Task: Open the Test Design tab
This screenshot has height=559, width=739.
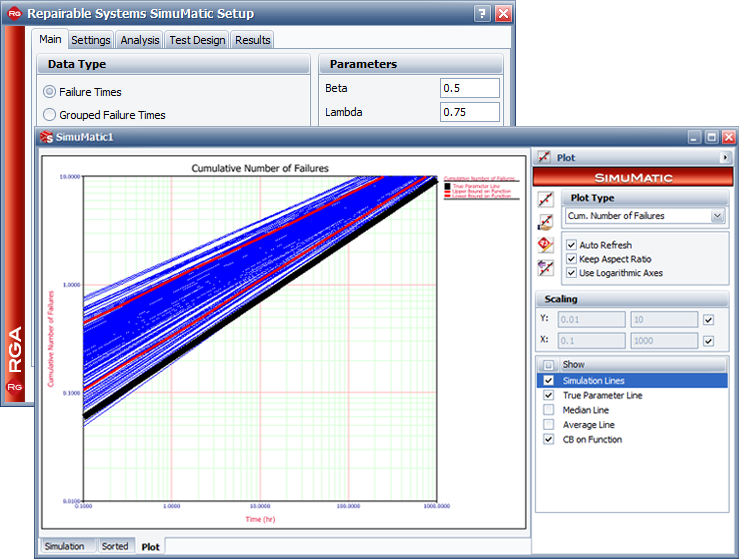Action: [197, 40]
